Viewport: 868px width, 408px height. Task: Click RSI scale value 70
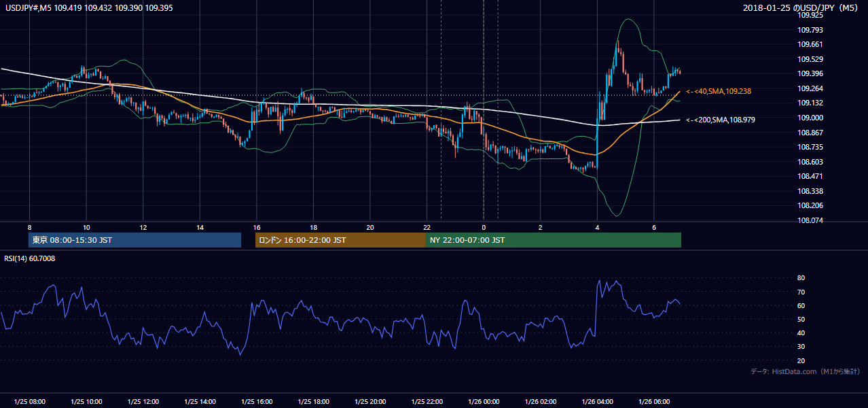coord(801,292)
